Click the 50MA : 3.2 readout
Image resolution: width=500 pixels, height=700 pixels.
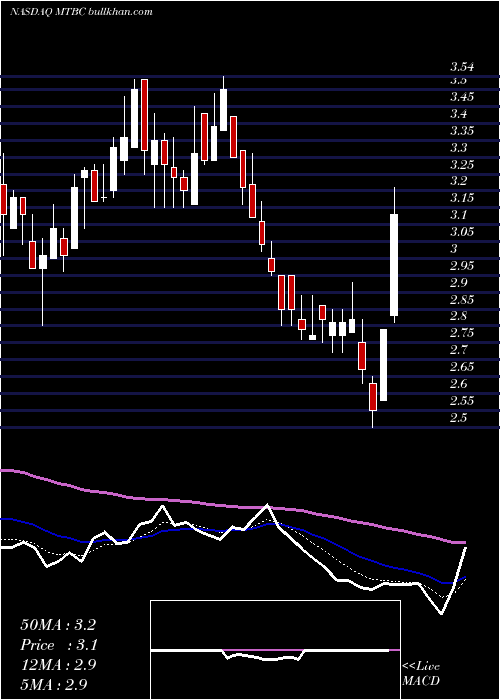[x=58, y=625]
